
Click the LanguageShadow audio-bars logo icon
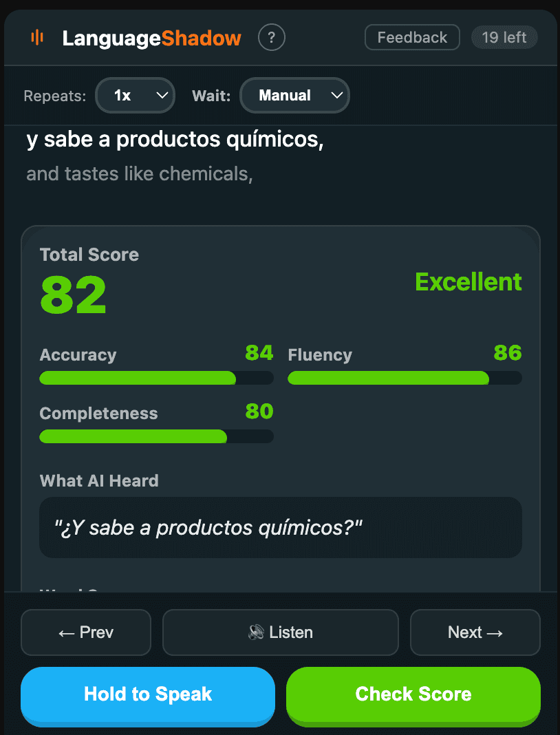click(38, 37)
